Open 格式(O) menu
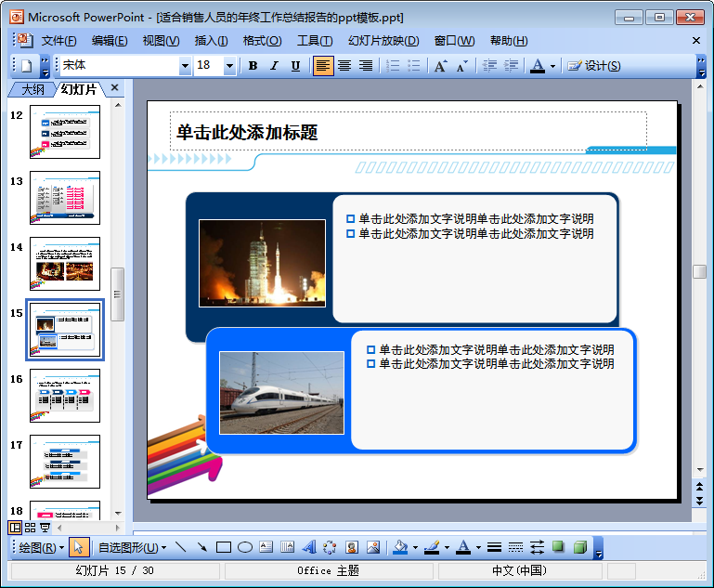The width and height of the screenshot is (714, 588). pos(262,41)
